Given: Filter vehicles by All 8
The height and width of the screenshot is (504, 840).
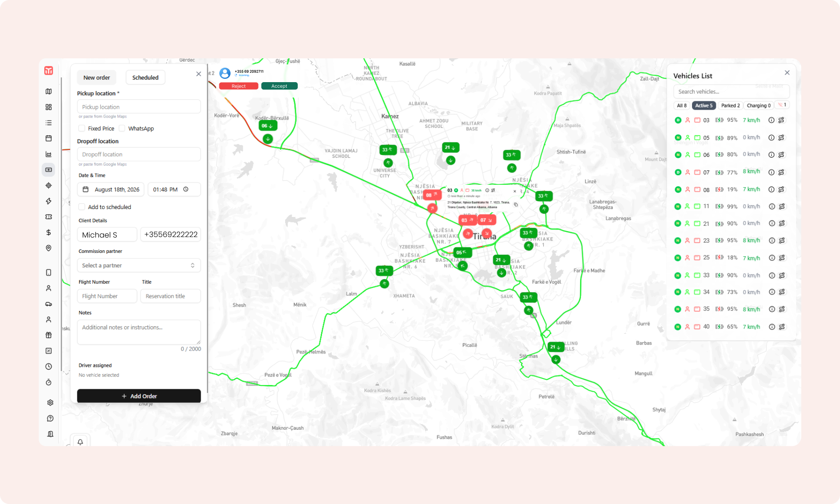Looking at the screenshot, I should 681,105.
